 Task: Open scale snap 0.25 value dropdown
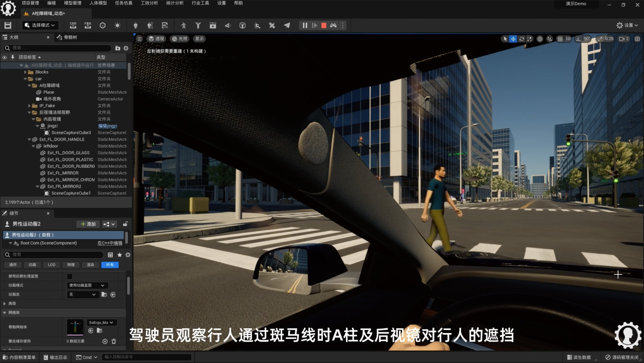[x=609, y=39]
